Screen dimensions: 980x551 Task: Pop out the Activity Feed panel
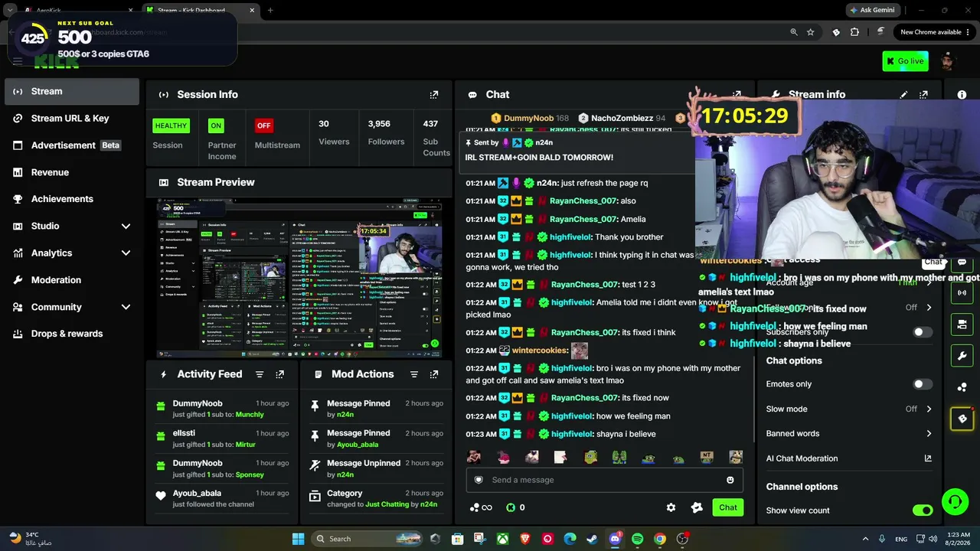[x=280, y=374]
